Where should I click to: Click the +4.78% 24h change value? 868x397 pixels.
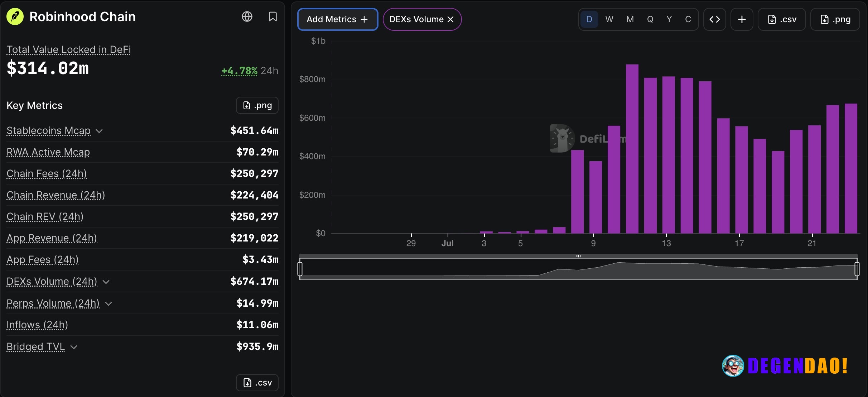click(239, 71)
